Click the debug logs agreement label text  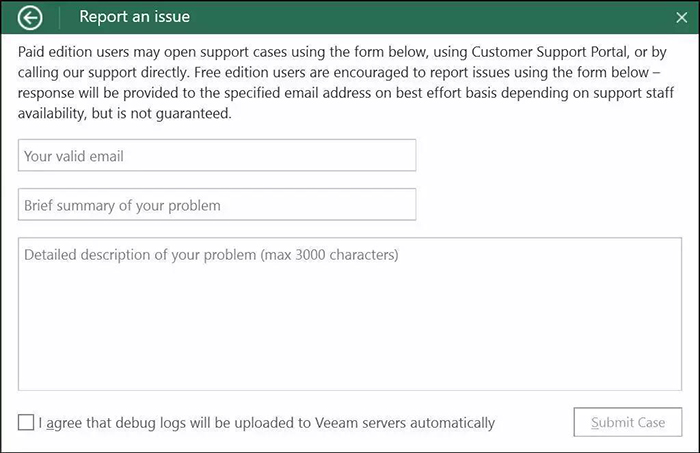[x=267, y=423]
